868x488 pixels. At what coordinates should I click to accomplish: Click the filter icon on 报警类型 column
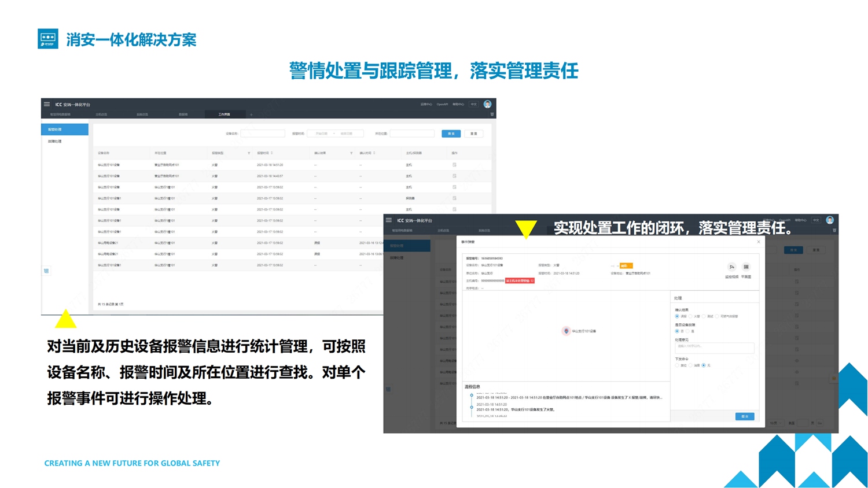[249, 153]
